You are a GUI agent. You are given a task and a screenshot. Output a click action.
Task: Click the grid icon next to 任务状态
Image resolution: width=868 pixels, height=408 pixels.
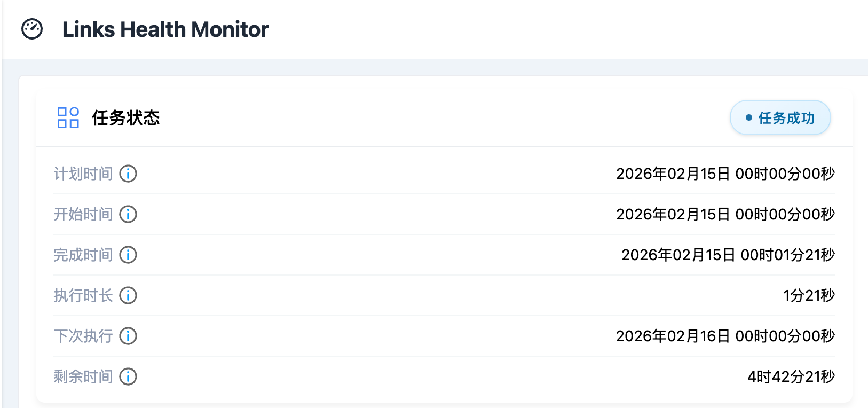[x=68, y=117]
